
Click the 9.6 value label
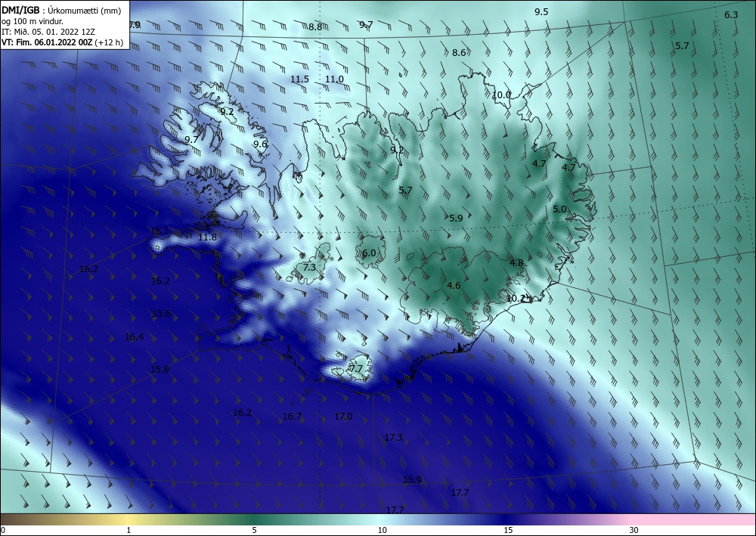click(x=260, y=144)
